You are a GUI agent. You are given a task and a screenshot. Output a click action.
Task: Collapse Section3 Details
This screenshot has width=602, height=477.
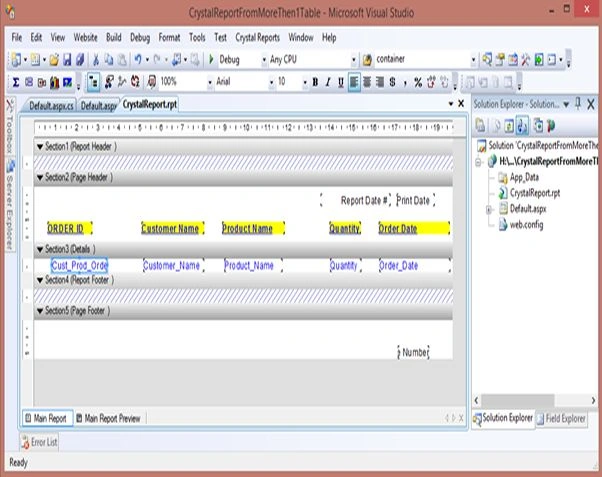(x=40, y=249)
